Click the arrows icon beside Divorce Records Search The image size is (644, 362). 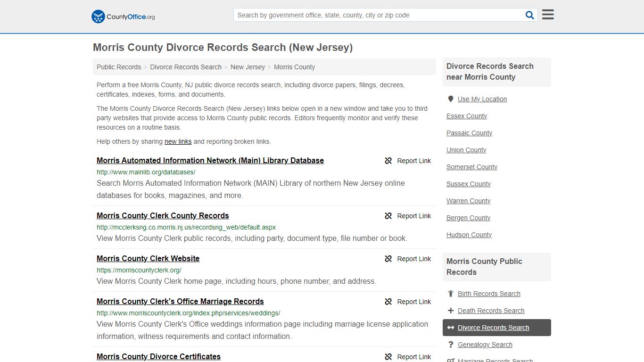tap(451, 328)
